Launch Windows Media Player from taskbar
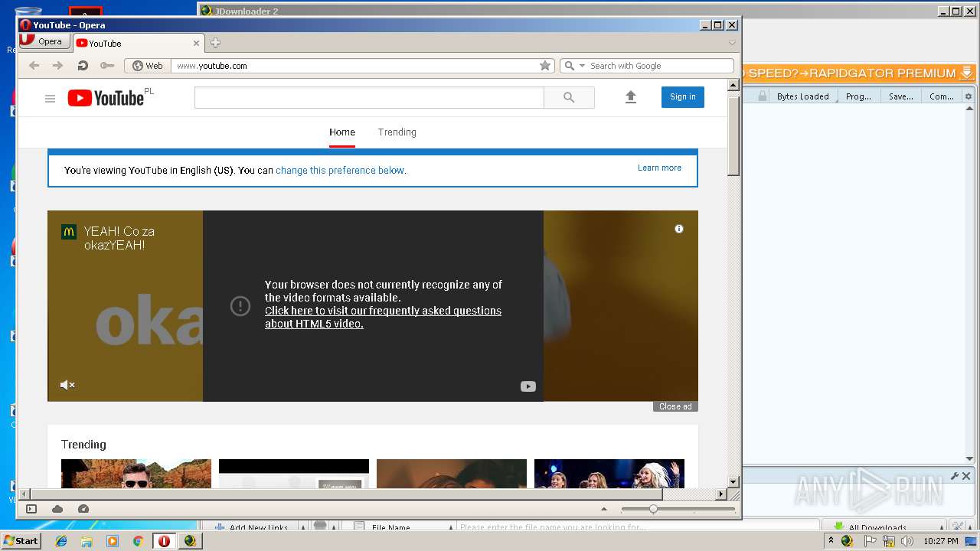 (113, 541)
